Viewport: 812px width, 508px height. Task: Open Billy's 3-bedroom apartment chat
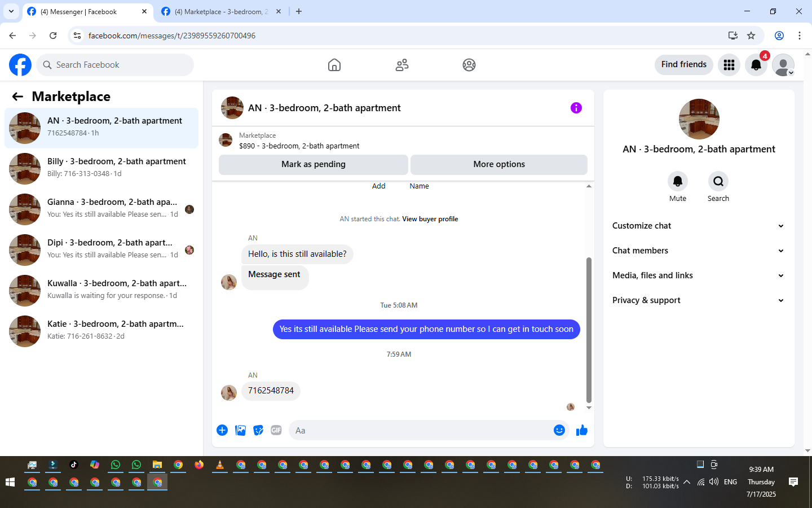101,169
